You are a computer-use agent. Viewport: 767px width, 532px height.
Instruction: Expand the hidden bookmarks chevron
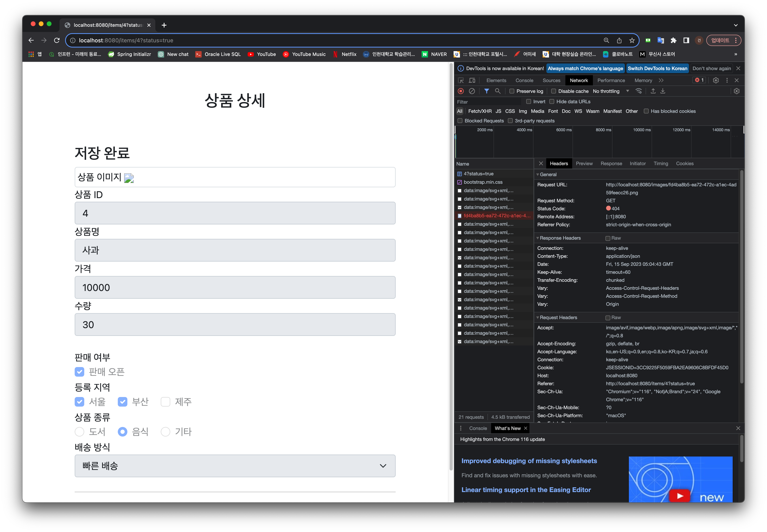tap(735, 54)
